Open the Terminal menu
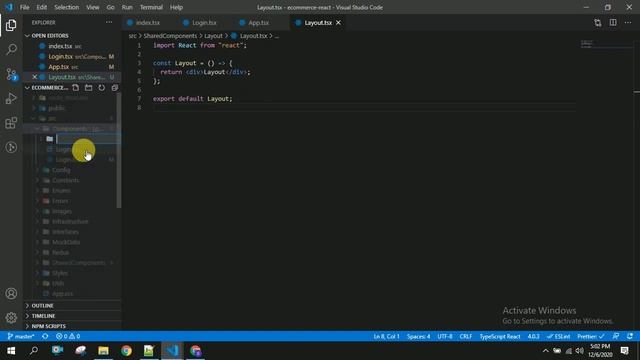Screen dimensions: 640x360 [x=151, y=7]
